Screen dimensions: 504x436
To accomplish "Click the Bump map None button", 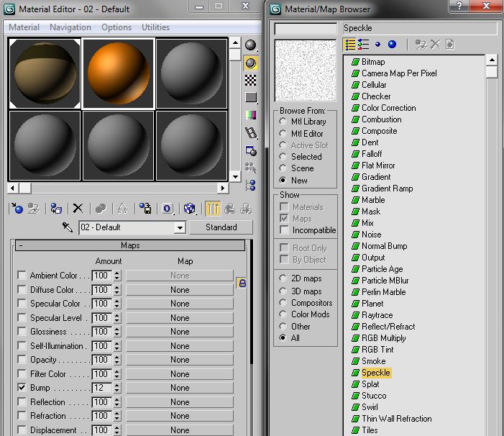I will tap(180, 388).
